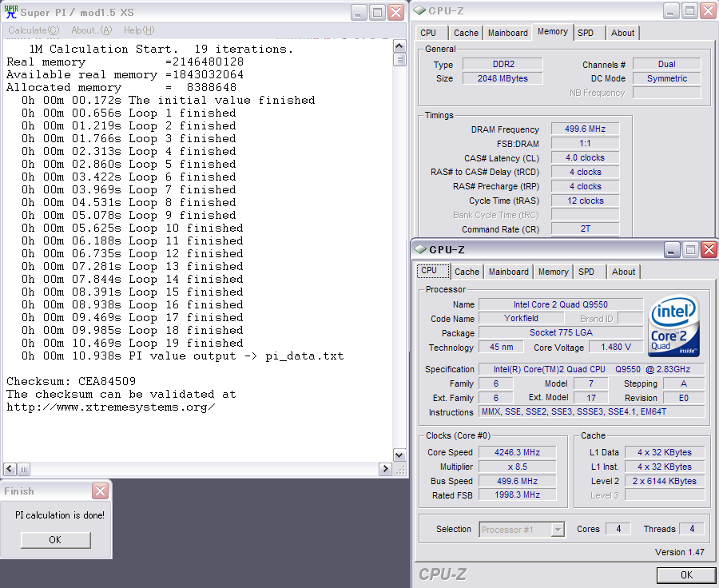Viewport: 719px width, 588px height.
Task: Click the Technology value 45 nm
Action: point(501,348)
